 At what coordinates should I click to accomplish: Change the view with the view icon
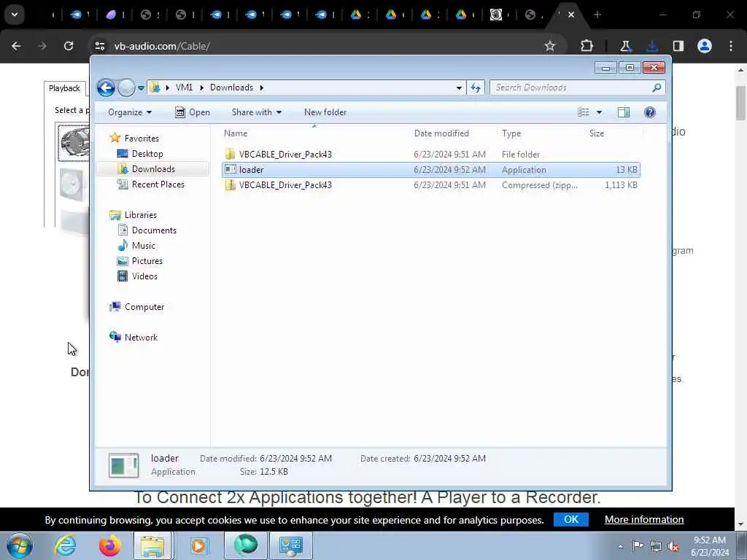(x=584, y=112)
